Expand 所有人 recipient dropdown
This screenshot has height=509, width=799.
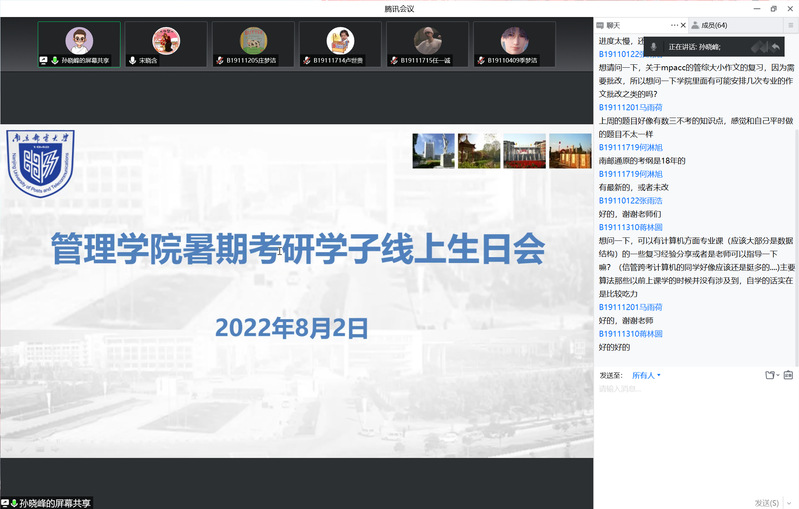[646, 375]
